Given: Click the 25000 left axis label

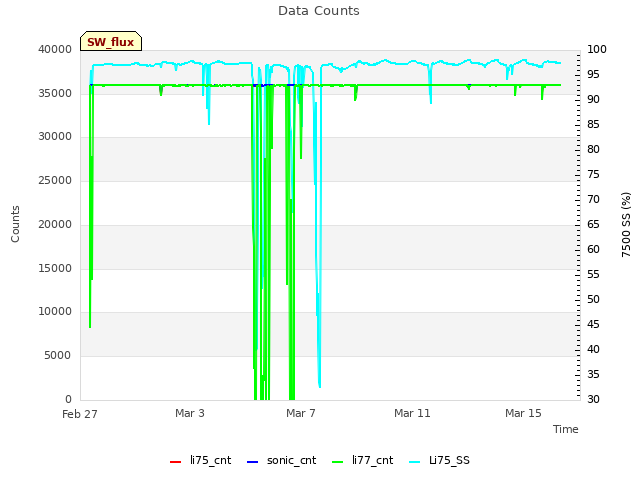Looking at the screenshot, I should pyautogui.click(x=55, y=180).
